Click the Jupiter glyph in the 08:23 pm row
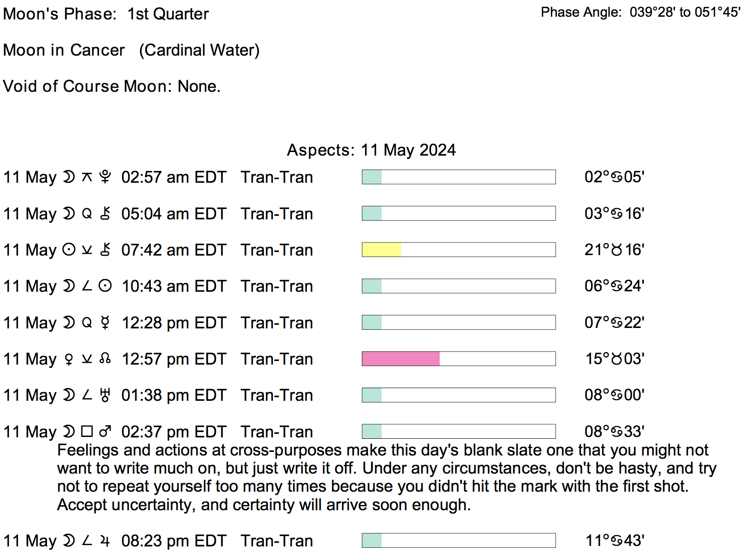The width and height of the screenshot is (747, 560). [x=105, y=541]
